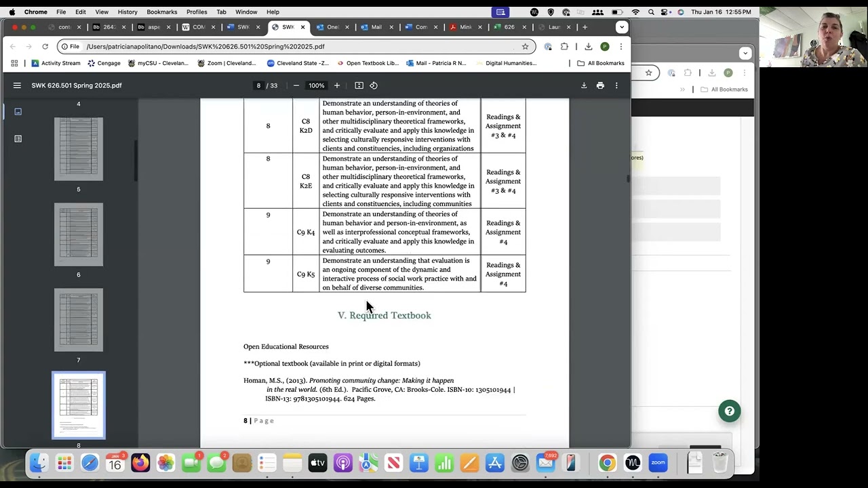This screenshot has height=488, width=868.
Task: Launch Safari from the Dock
Action: click(x=90, y=463)
